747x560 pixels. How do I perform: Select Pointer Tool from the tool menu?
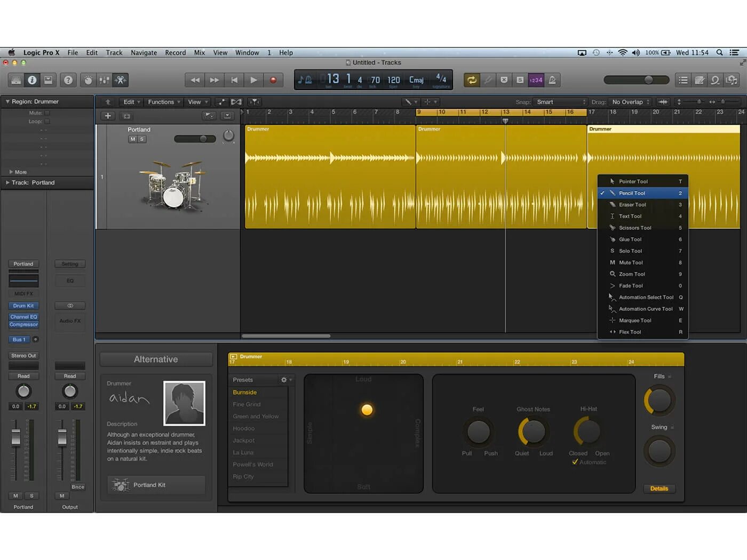(x=643, y=181)
